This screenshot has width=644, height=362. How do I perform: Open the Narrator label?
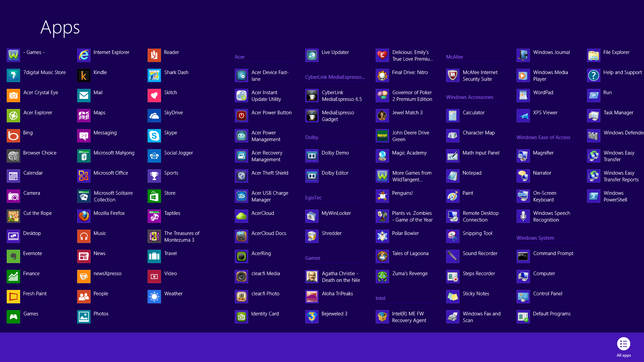tap(542, 173)
